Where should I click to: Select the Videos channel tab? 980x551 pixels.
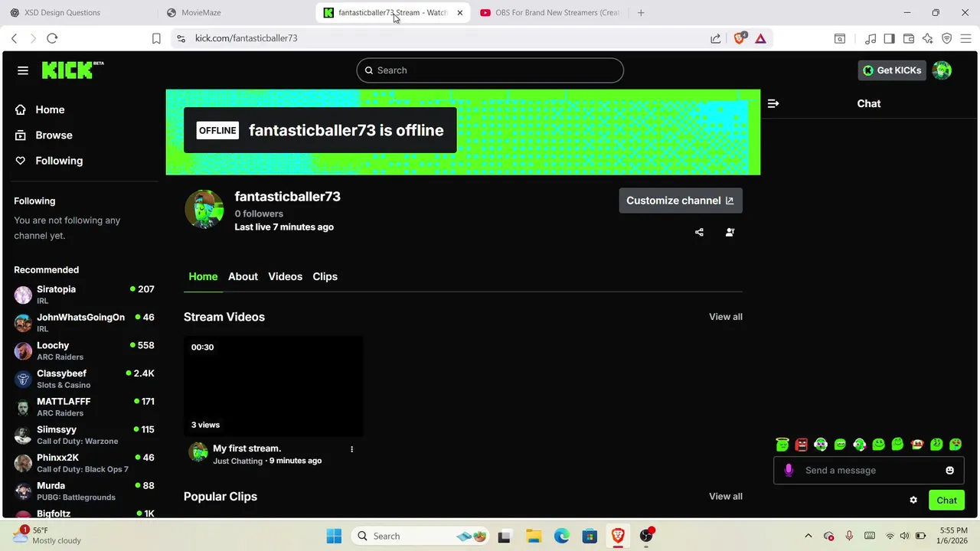(x=285, y=276)
